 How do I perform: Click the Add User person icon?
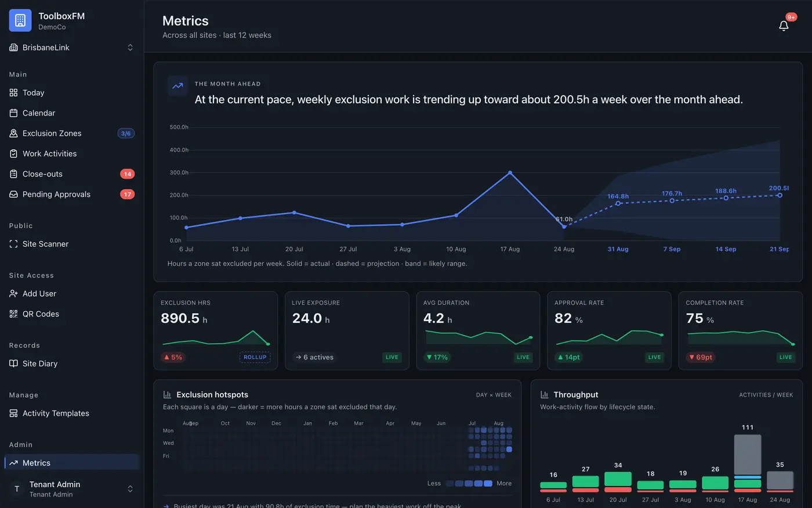point(14,294)
